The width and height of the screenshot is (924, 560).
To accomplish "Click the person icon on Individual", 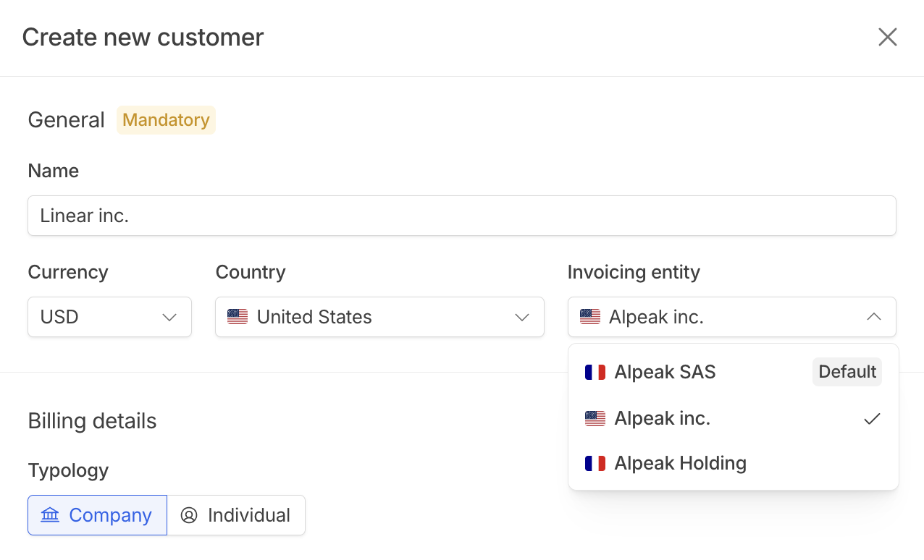I will pos(189,515).
